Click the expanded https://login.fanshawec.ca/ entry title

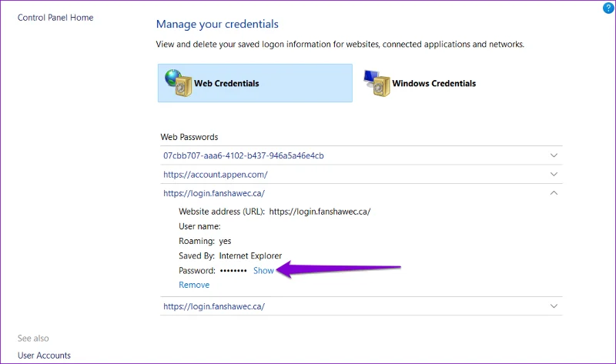(x=214, y=193)
